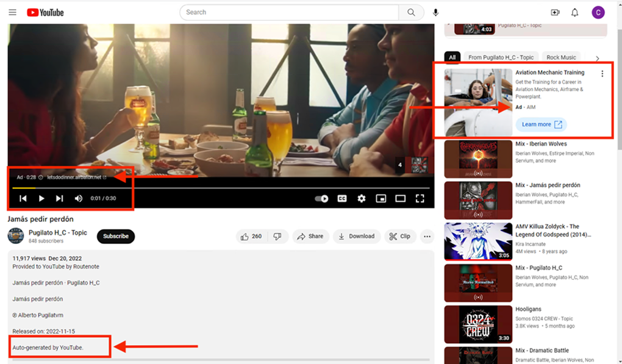
Task: Toggle theater mode view
Action: click(x=400, y=198)
